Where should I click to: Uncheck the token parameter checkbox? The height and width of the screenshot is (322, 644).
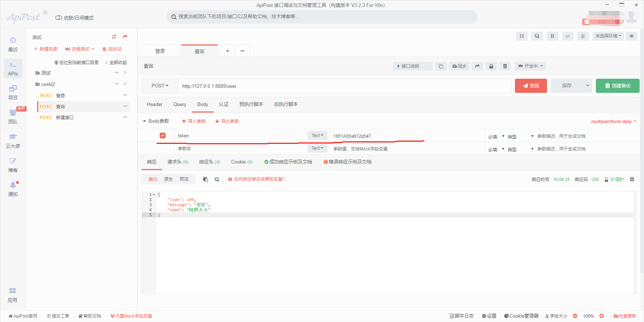(x=163, y=136)
